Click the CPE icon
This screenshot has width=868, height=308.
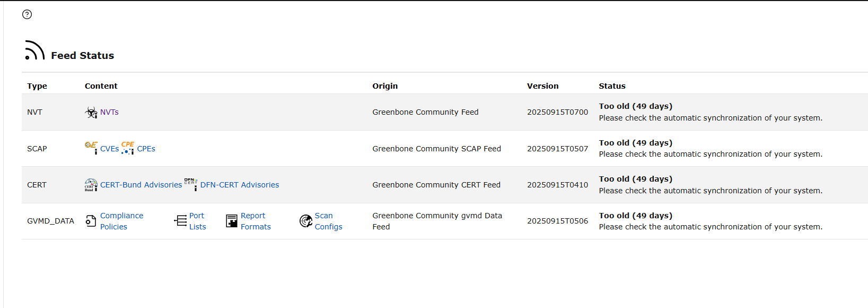point(128,148)
